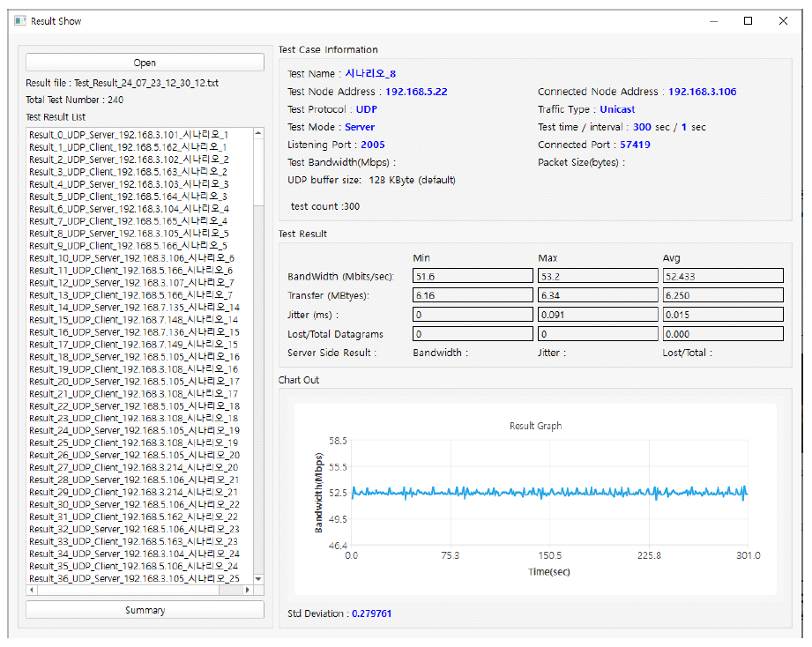
Task: Click the list's scroll down arrow
Action: [x=258, y=579]
